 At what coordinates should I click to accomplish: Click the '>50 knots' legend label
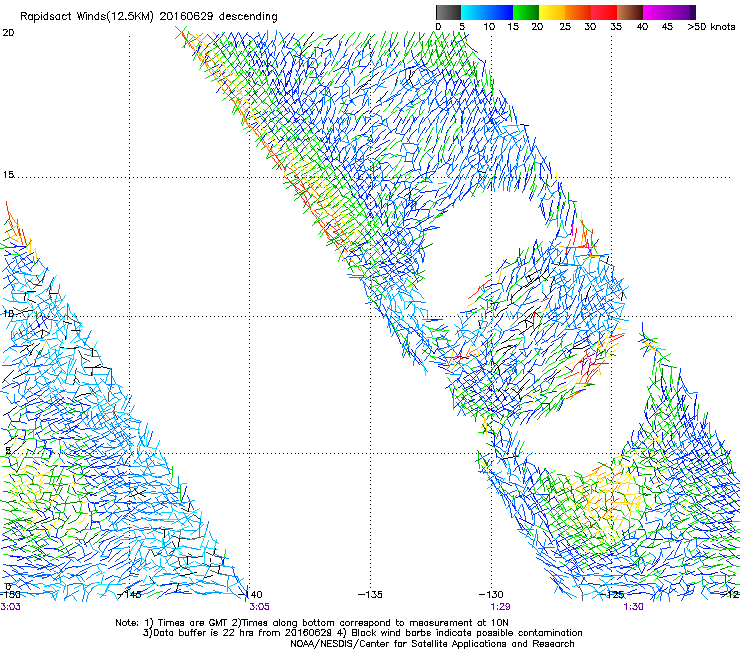coord(711,27)
